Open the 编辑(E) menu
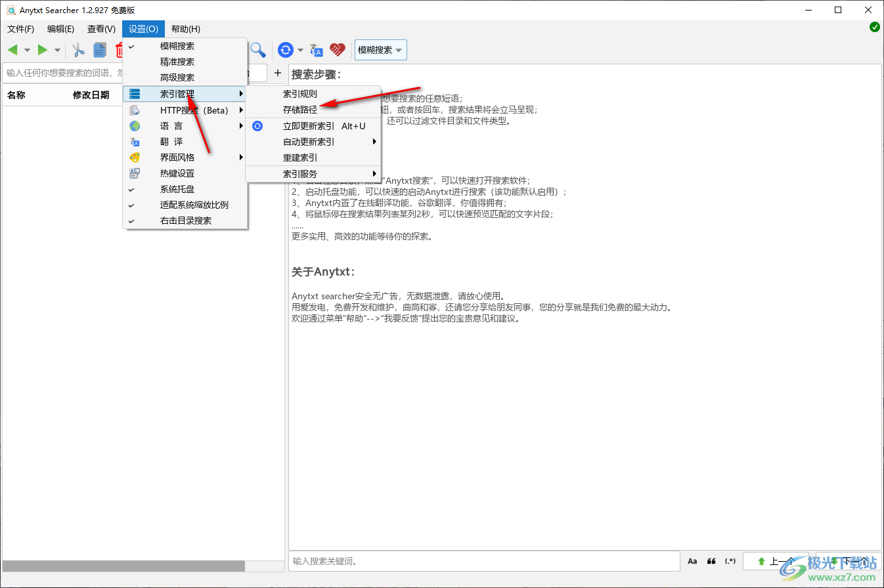The width and height of the screenshot is (884, 588). [61, 29]
